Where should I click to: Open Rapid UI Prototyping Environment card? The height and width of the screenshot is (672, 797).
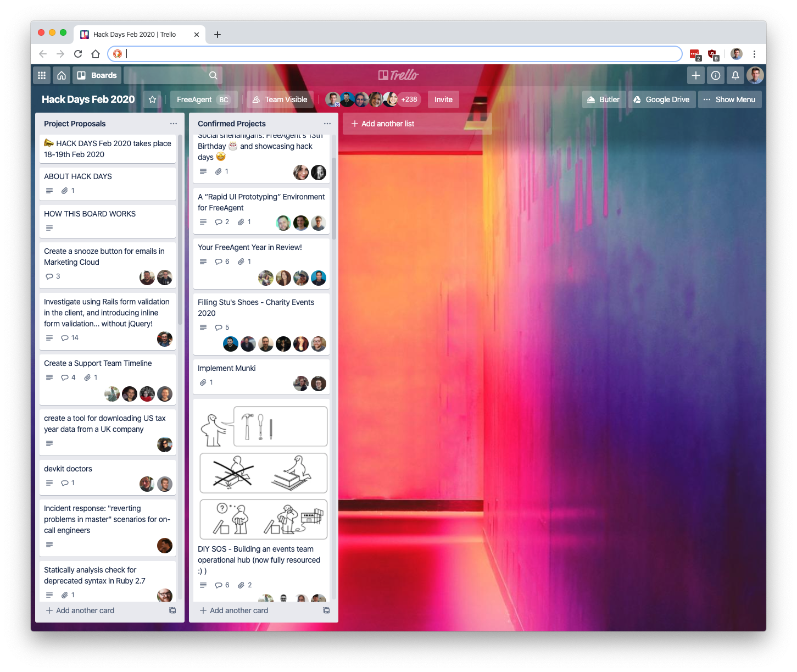[261, 210]
